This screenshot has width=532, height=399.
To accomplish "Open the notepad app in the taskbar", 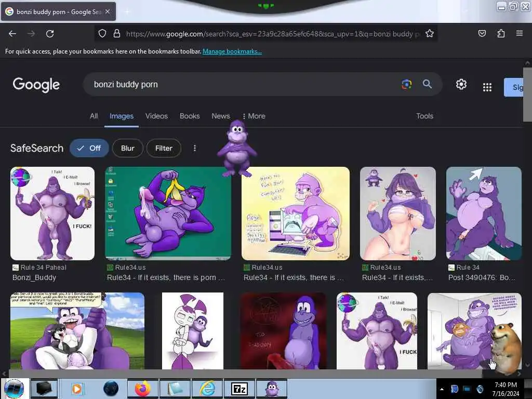I will pyautogui.click(x=175, y=389).
